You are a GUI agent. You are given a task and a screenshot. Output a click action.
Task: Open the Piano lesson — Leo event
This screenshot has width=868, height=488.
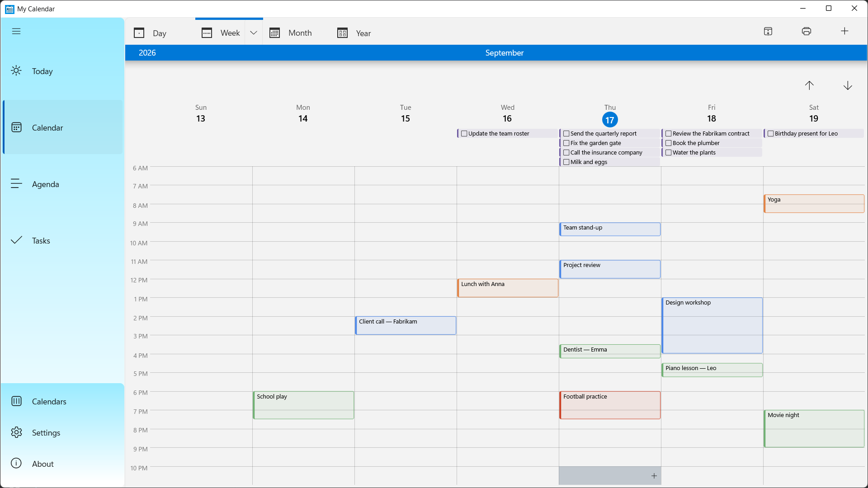[712, 370]
